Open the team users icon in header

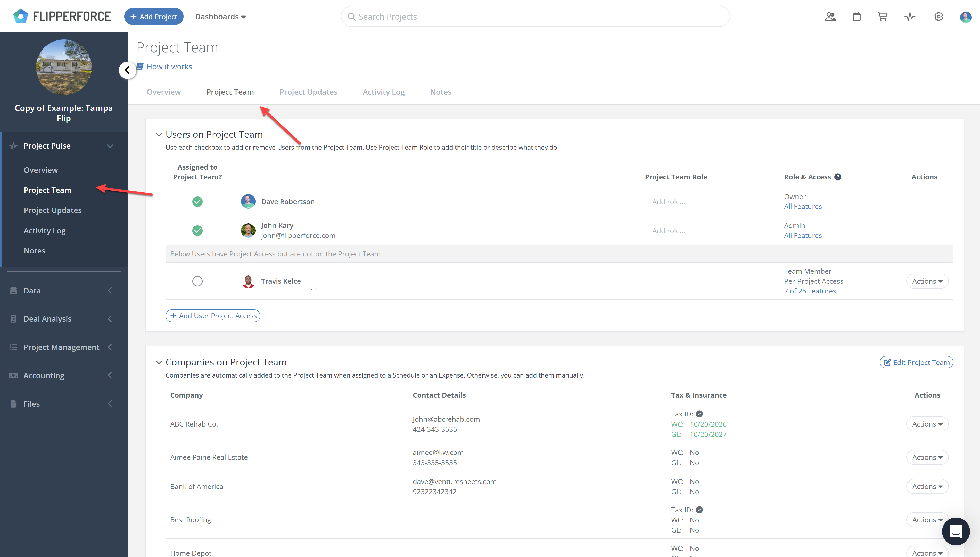830,17
